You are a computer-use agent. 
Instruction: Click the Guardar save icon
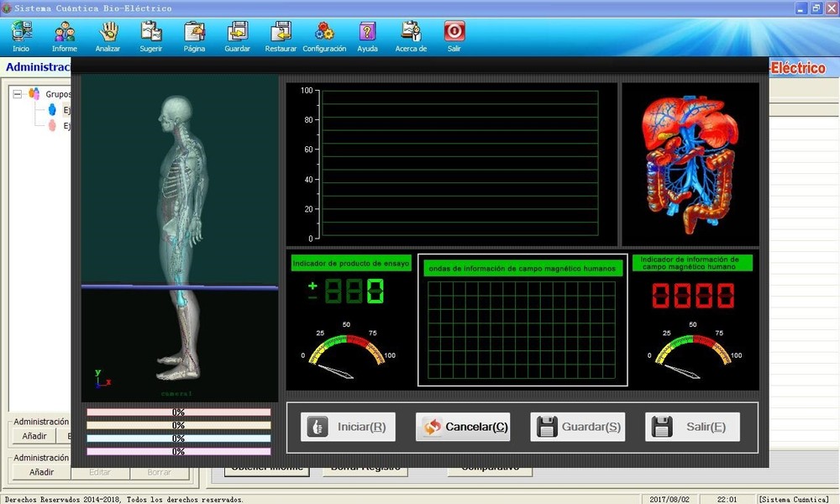point(237,32)
